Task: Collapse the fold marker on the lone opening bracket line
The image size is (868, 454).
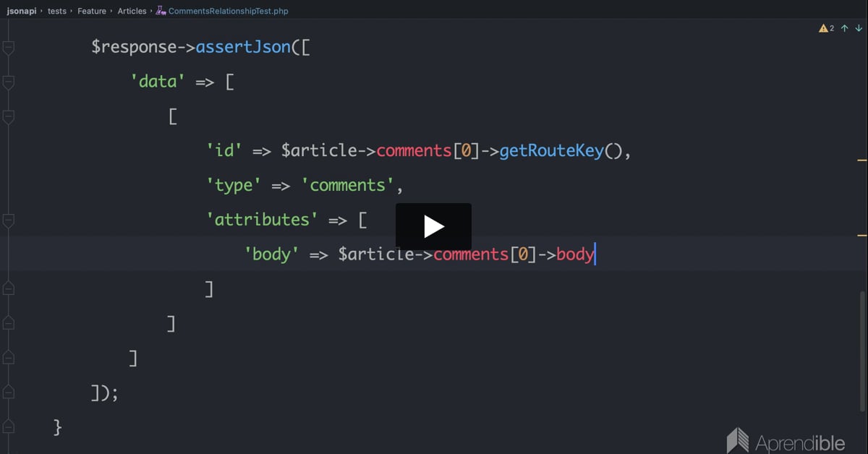Action: coord(9,117)
